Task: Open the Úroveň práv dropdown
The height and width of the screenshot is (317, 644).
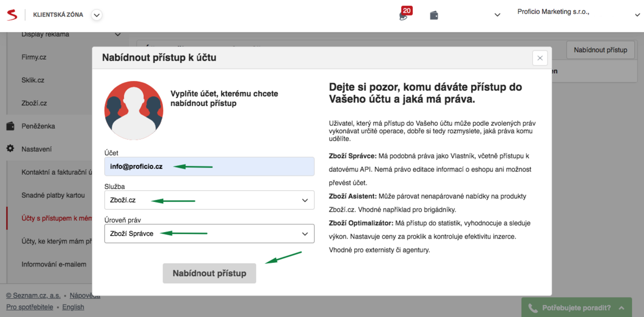Action: click(x=209, y=234)
